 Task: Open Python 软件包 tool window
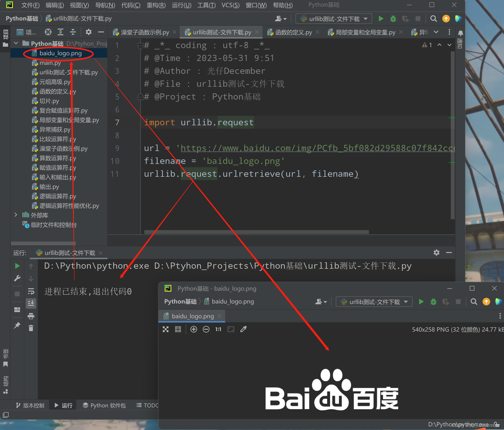pyautogui.click(x=104, y=405)
